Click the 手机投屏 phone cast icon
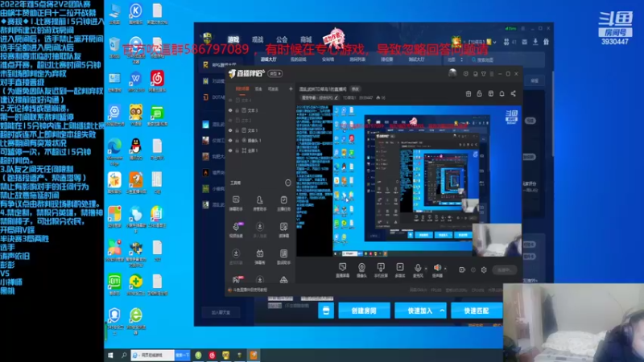This screenshot has height=362, width=644. 381,267
